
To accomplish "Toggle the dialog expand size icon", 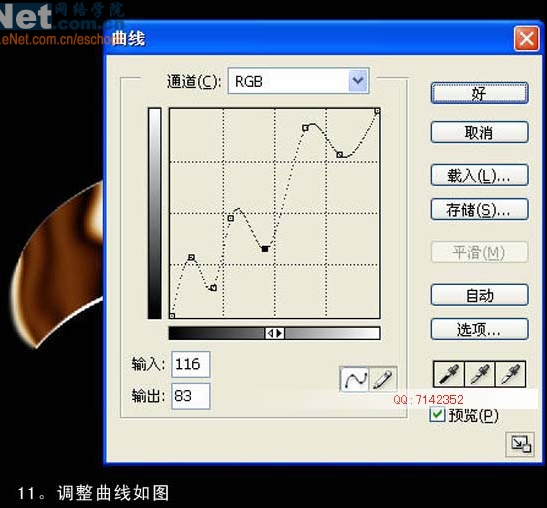I will point(520,444).
